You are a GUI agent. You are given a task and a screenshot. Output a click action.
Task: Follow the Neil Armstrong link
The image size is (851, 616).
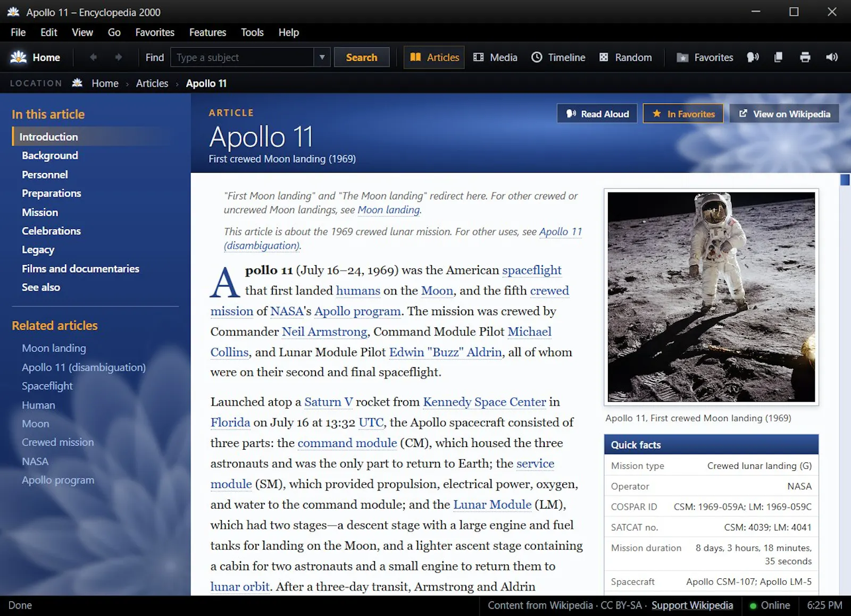324,332
